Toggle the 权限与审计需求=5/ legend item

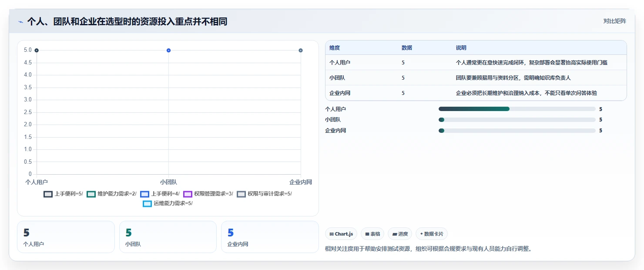[264, 194]
